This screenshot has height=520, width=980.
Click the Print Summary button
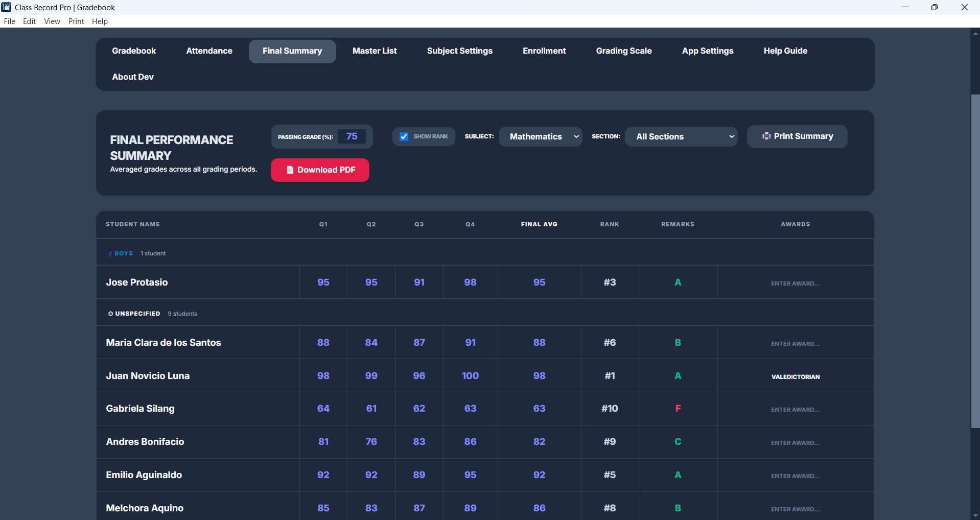pyautogui.click(x=797, y=136)
